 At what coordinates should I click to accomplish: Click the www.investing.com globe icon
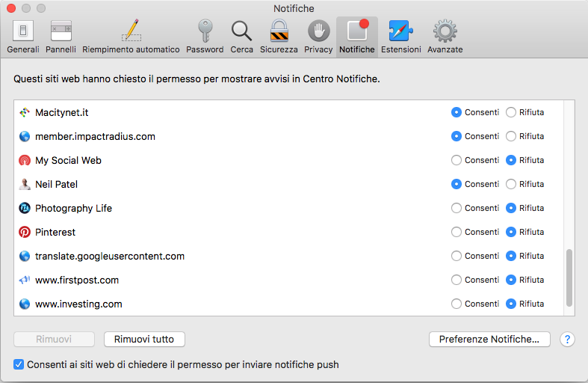pos(25,304)
